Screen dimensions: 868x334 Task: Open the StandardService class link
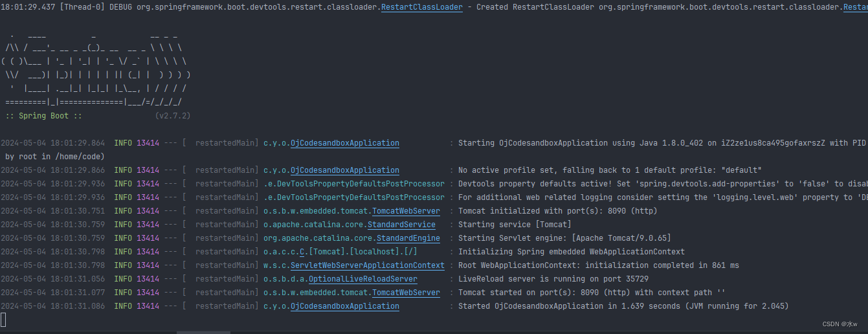(401, 225)
